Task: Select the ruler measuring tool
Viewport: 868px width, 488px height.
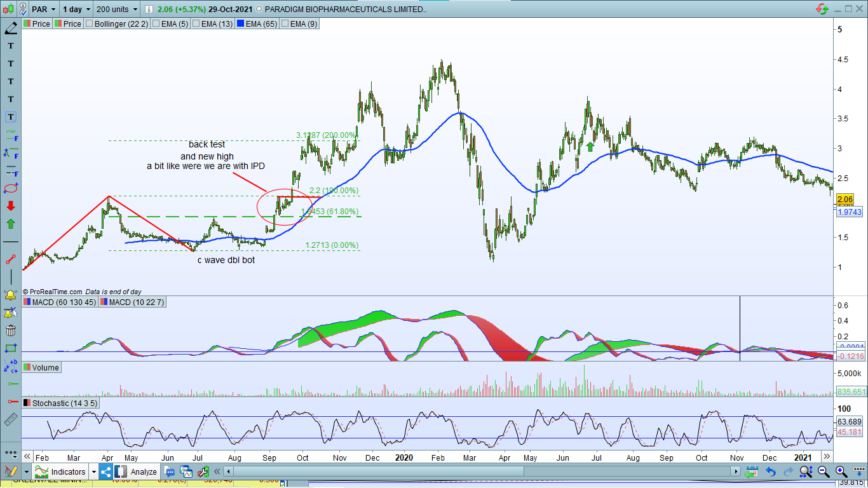Action: [x=11, y=419]
